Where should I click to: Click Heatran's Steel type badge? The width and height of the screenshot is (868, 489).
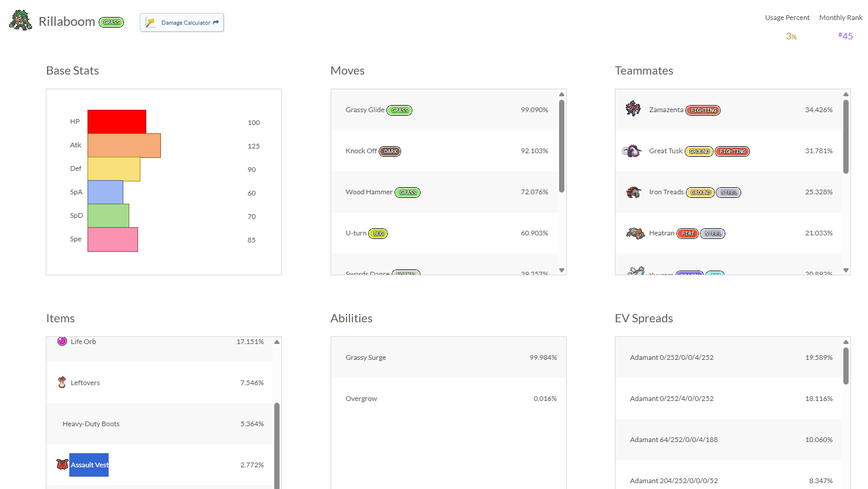712,234
